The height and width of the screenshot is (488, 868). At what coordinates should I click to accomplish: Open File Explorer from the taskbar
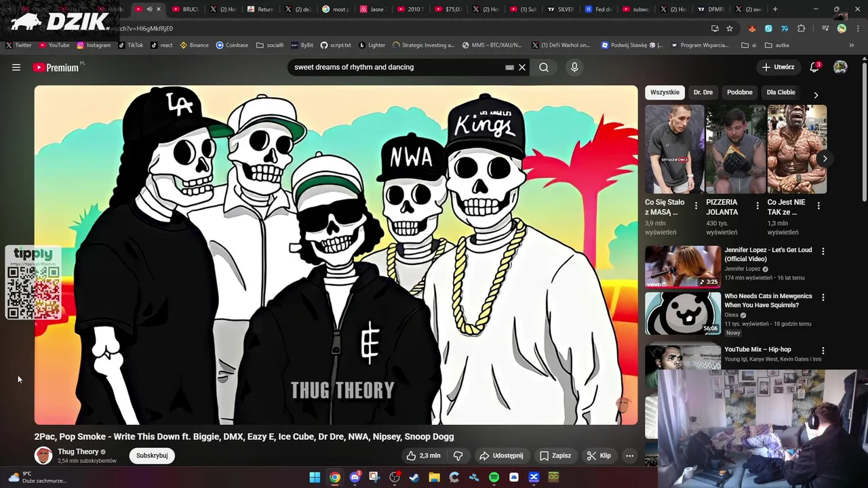tap(434, 477)
